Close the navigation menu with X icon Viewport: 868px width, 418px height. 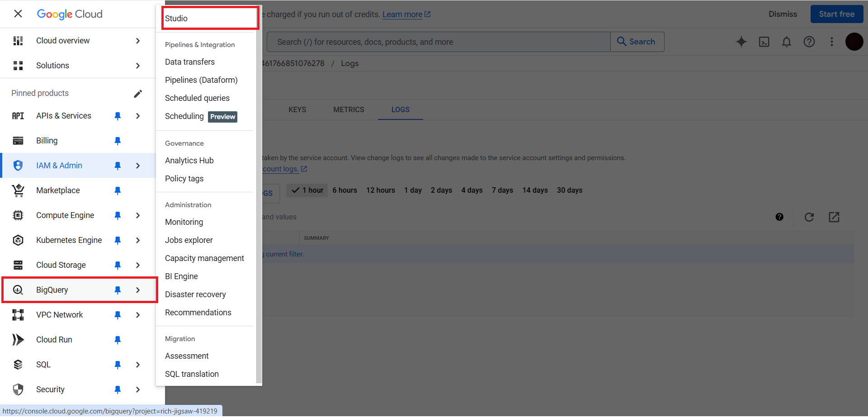(x=18, y=14)
